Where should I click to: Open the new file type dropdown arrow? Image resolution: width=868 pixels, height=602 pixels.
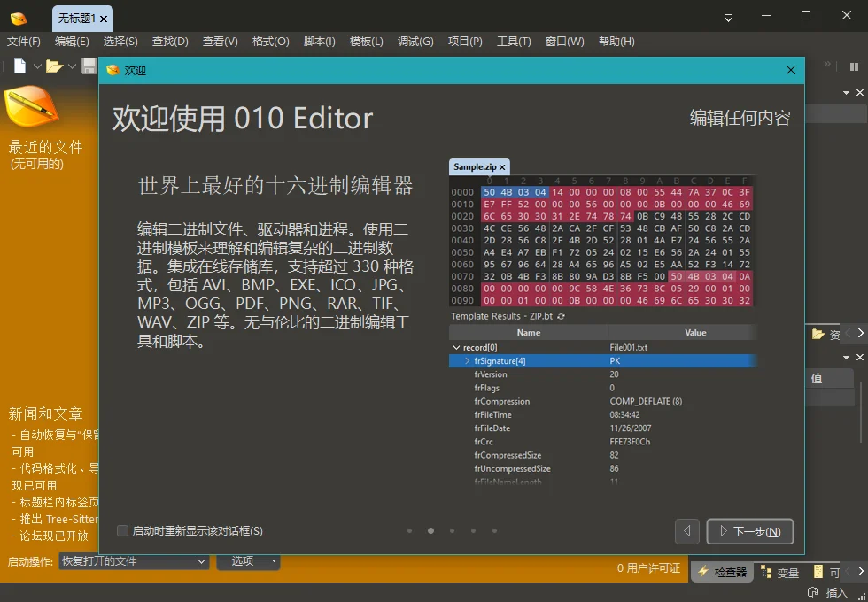pyautogui.click(x=37, y=66)
